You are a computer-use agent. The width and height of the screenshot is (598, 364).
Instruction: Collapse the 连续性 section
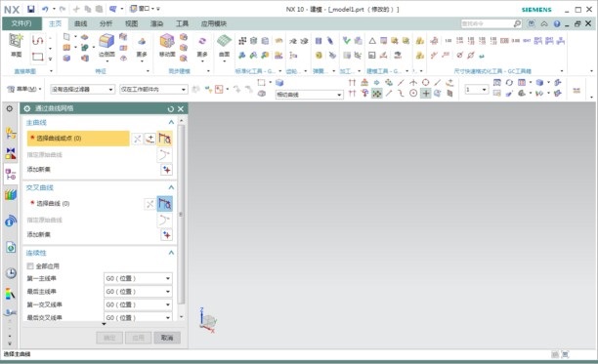171,253
